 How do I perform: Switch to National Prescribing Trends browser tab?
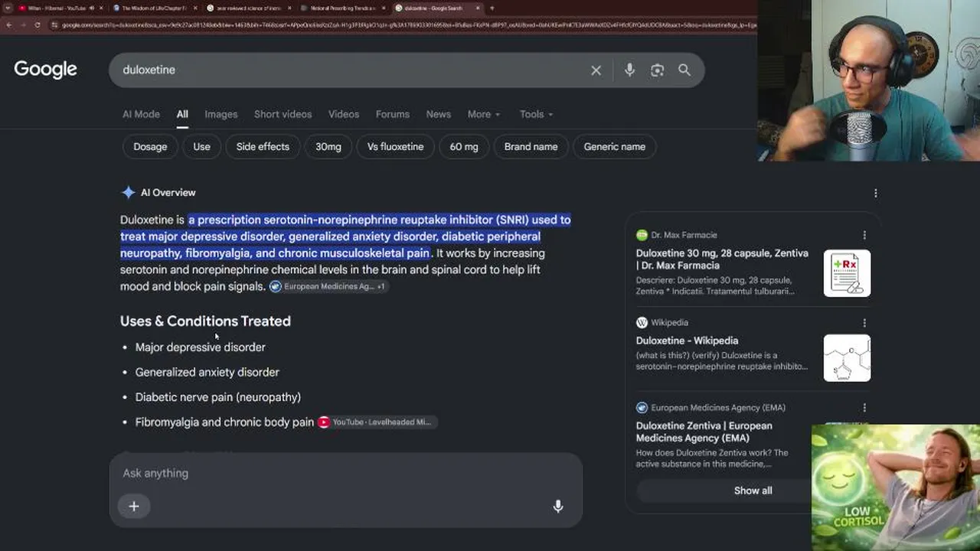(x=341, y=8)
